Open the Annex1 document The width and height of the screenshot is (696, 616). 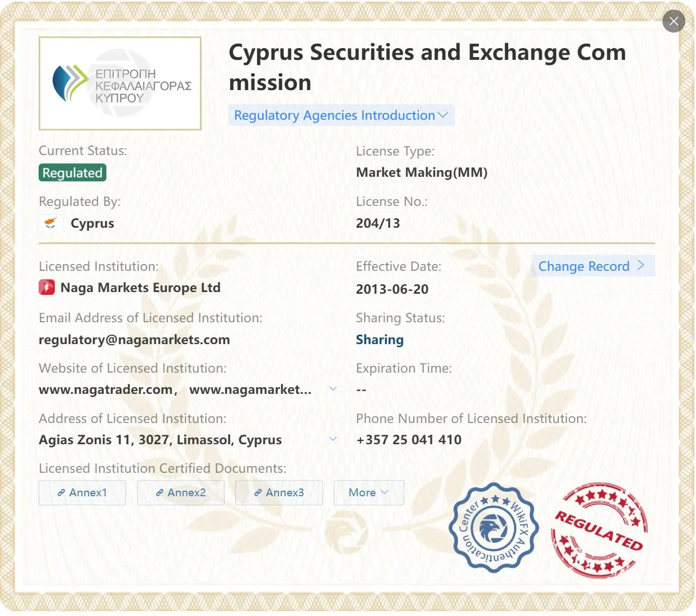(x=82, y=492)
